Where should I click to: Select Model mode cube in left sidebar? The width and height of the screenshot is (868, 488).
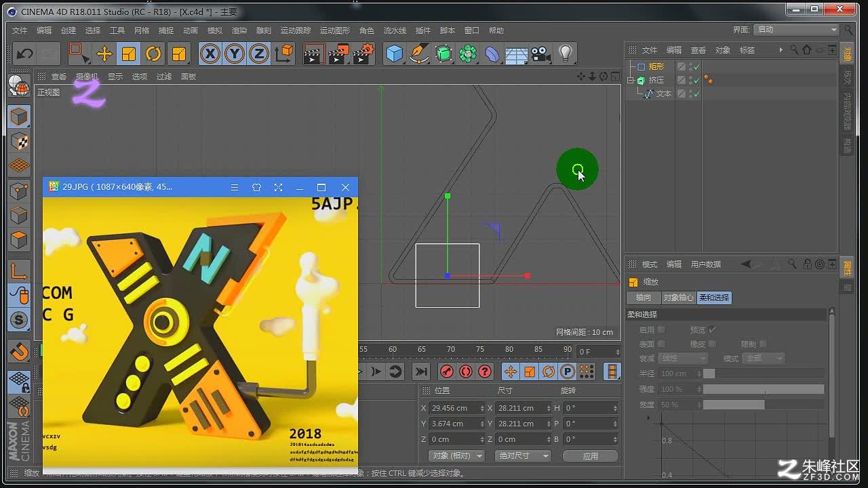(19, 117)
